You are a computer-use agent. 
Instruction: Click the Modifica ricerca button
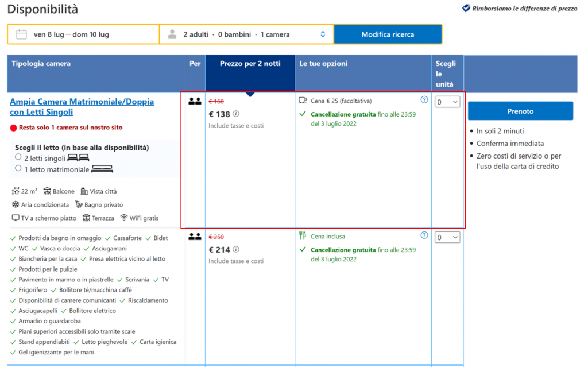[388, 34]
